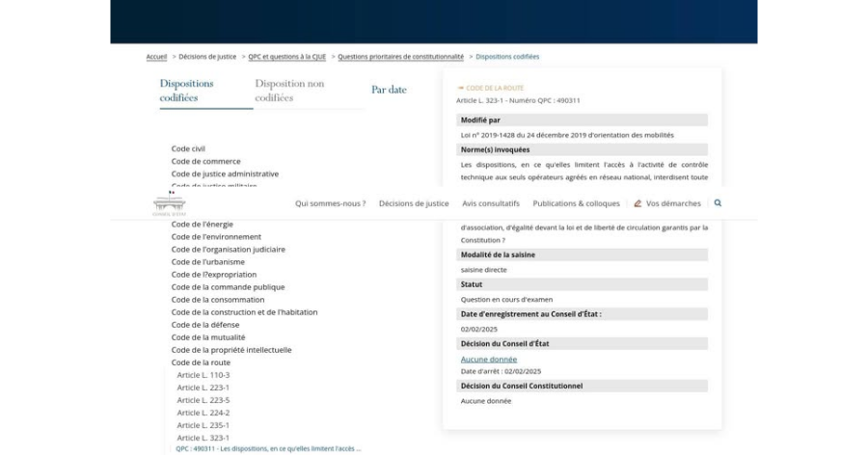The width and height of the screenshot is (868, 455).
Task: Expand Article L. 223-1 under Code de la route
Action: tap(203, 388)
